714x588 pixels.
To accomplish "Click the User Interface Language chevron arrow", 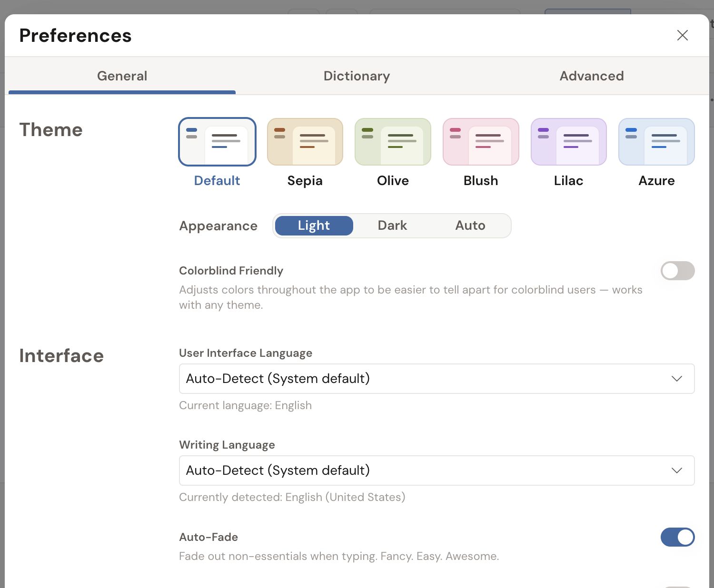I will point(677,379).
